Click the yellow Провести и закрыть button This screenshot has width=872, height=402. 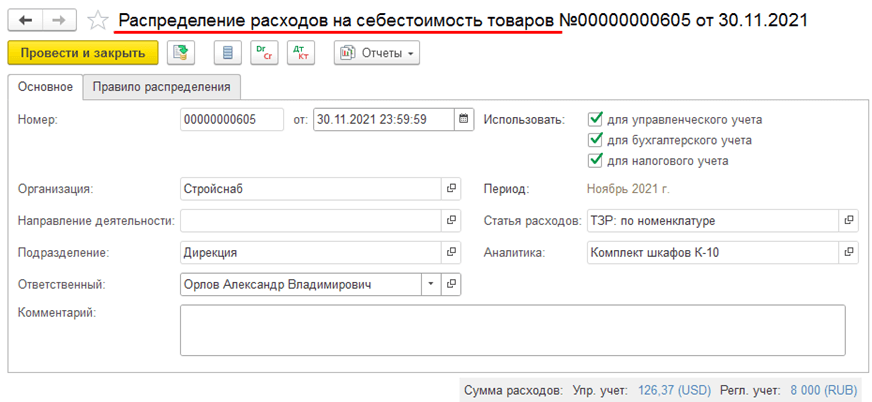tap(83, 53)
